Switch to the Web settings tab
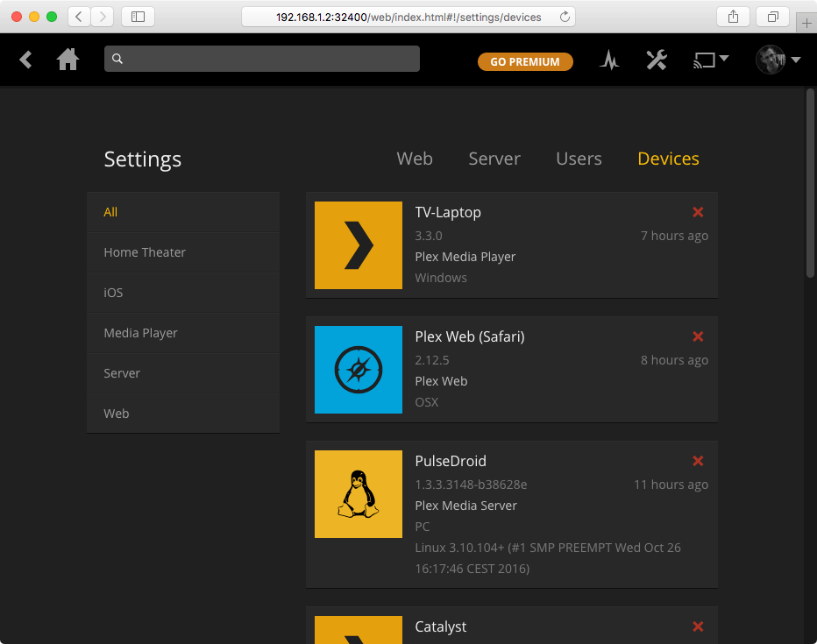Screen dimensions: 817x644 pos(415,159)
